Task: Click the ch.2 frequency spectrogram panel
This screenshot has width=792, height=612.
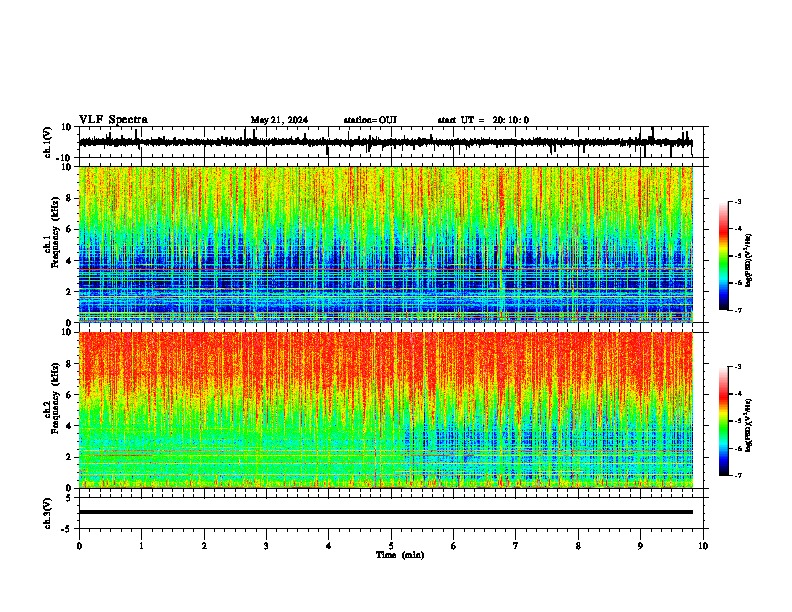Action: 385,410
